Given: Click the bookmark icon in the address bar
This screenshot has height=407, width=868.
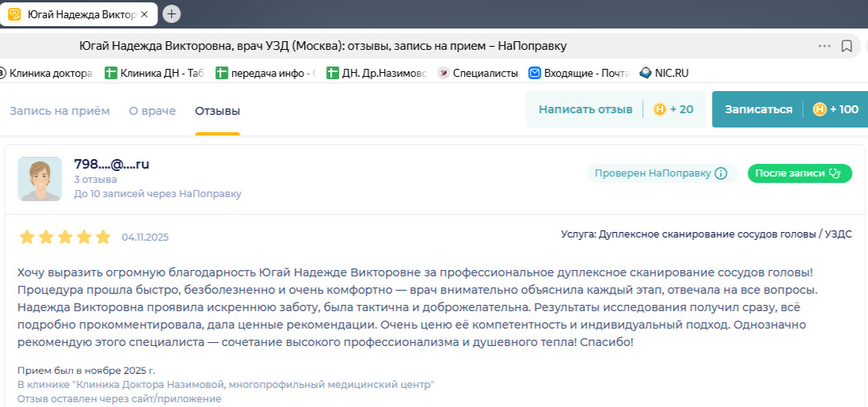Looking at the screenshot, I should (847, 46).
